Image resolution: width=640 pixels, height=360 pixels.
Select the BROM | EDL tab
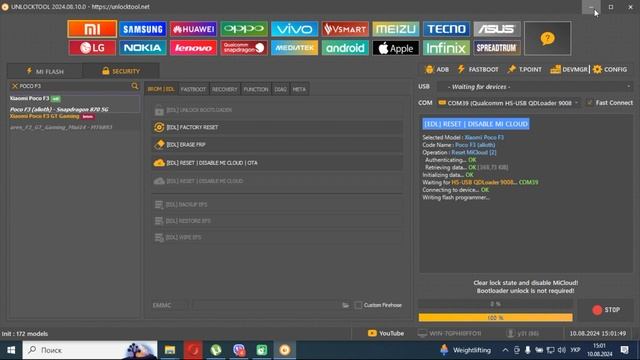coord(161,89)
